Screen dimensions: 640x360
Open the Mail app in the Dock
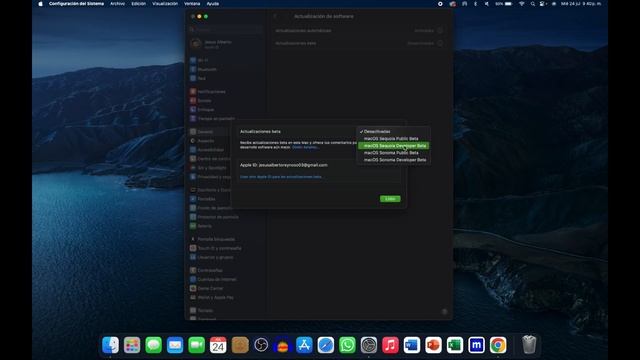(x=175, y=345)
